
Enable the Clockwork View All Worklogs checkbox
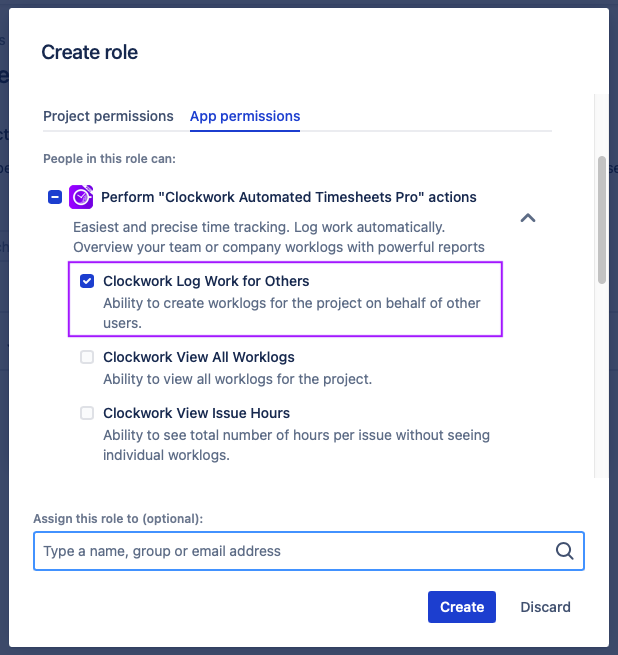[x=87, y=357]
